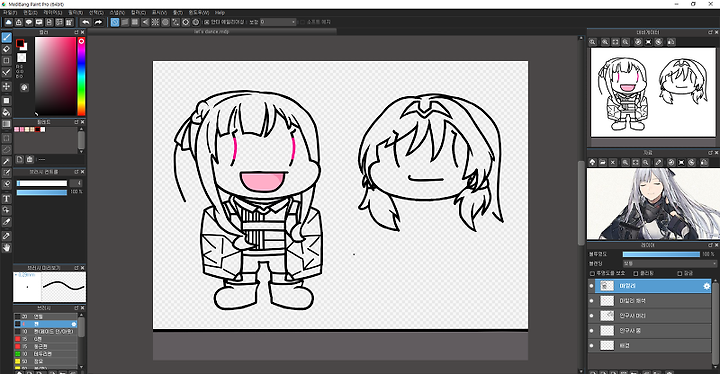Click the first magnifier icon in the Navigator panel
The image size is (720, 374).
pyautogui.click(x=593, y=42)
